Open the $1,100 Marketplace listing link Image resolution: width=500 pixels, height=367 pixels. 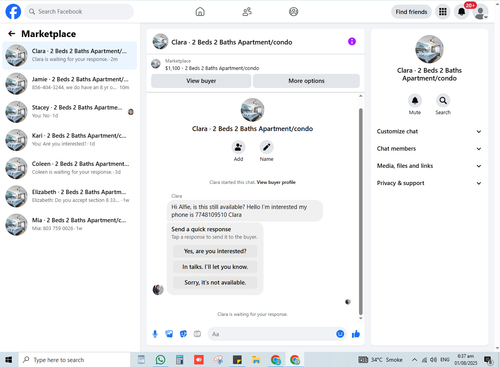212,68
